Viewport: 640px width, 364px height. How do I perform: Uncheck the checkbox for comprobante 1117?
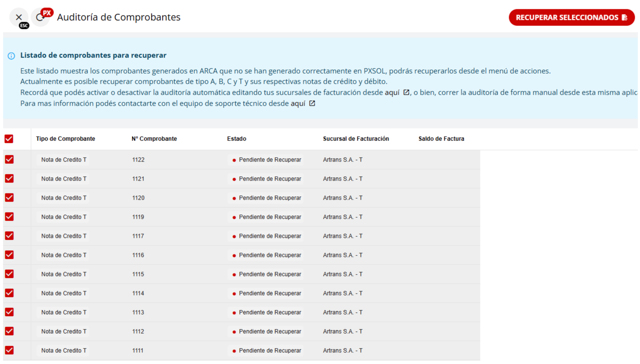[9, 236]
